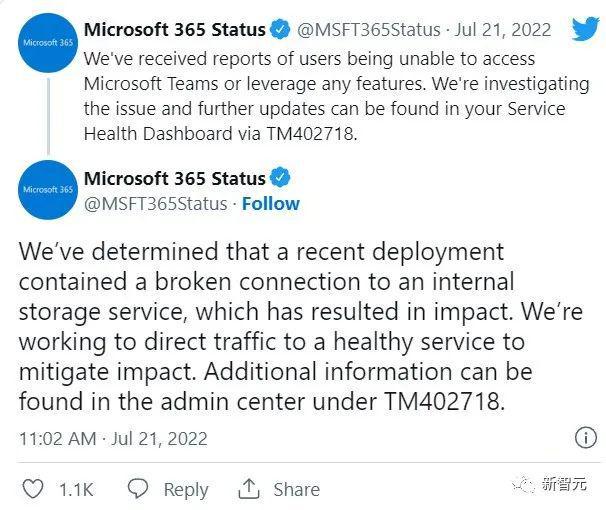
Task: Click the @MSFT365Status handle above the main tweet
Action: click(154, 203)
